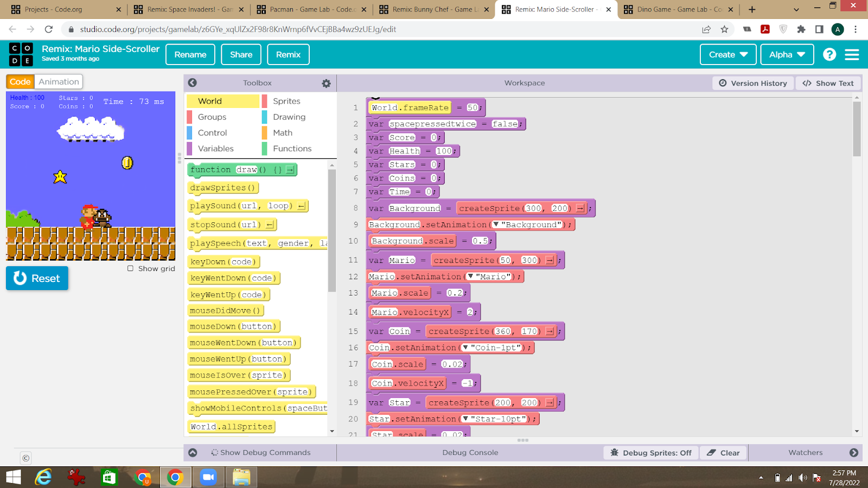Select Groups toolbox category

click(222, 117)
